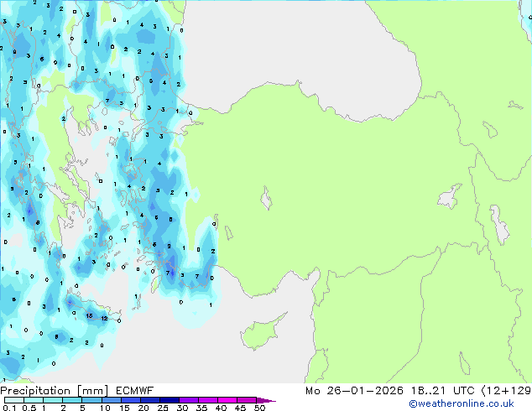Click the '12' precipitation value over Crete

[104, 318]
